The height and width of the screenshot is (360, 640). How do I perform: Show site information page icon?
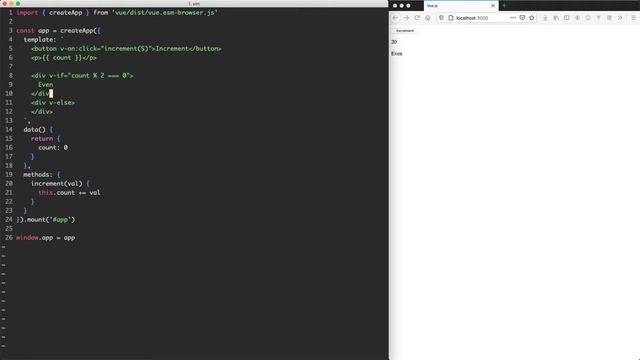tap(451, 18)
